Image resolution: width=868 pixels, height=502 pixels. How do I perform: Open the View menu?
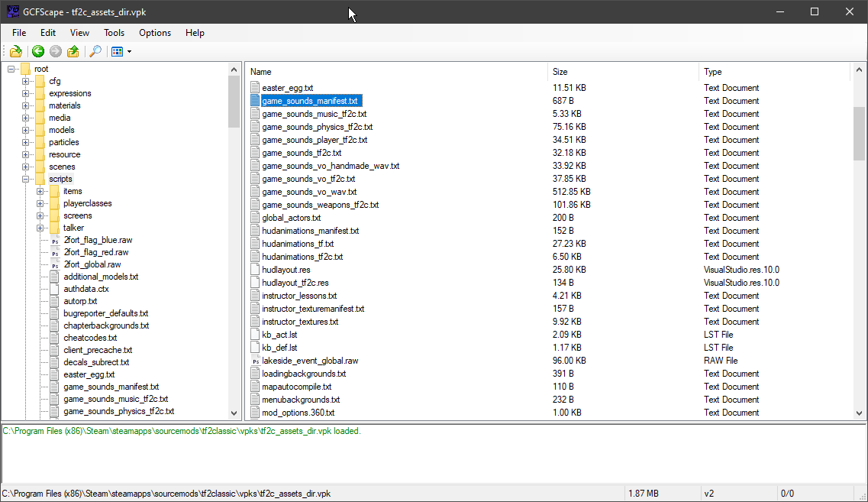click(79, 33)
